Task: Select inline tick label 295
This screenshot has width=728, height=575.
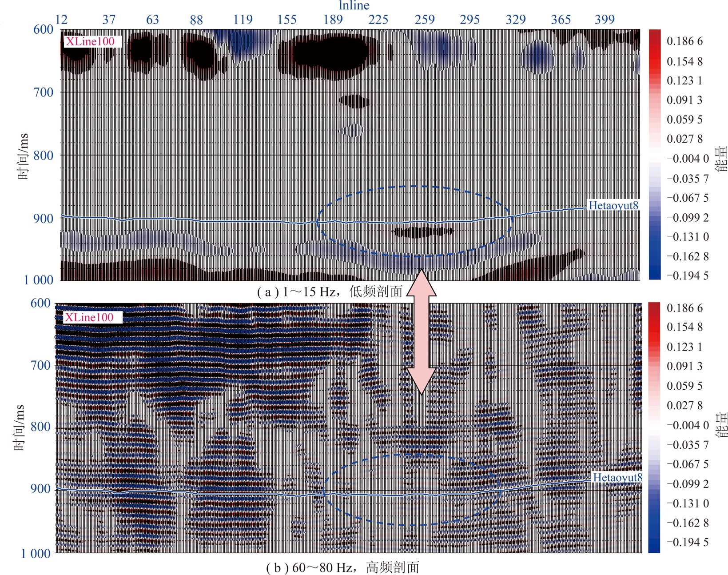Action: point(470,20)
